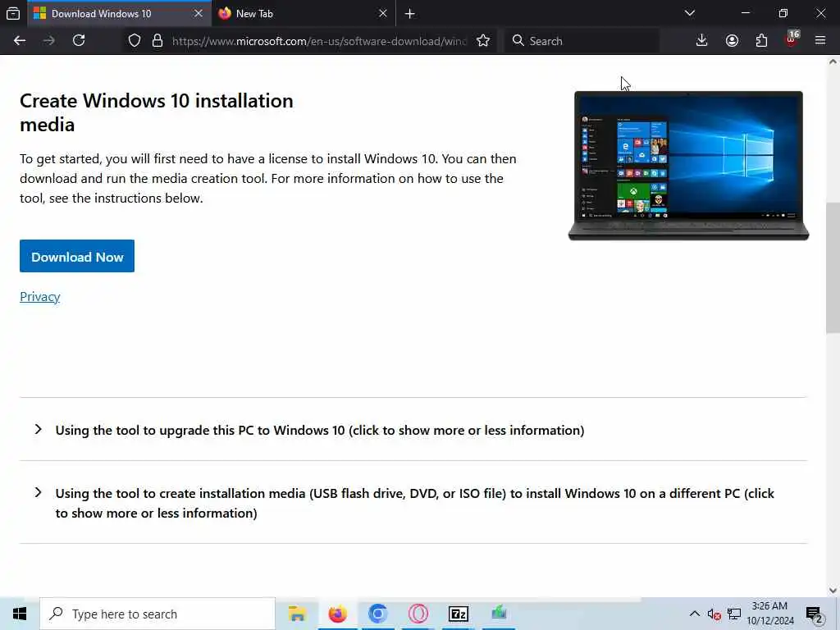
Task: Open the taskbar clock and calendar
Action: pos(770,614)
